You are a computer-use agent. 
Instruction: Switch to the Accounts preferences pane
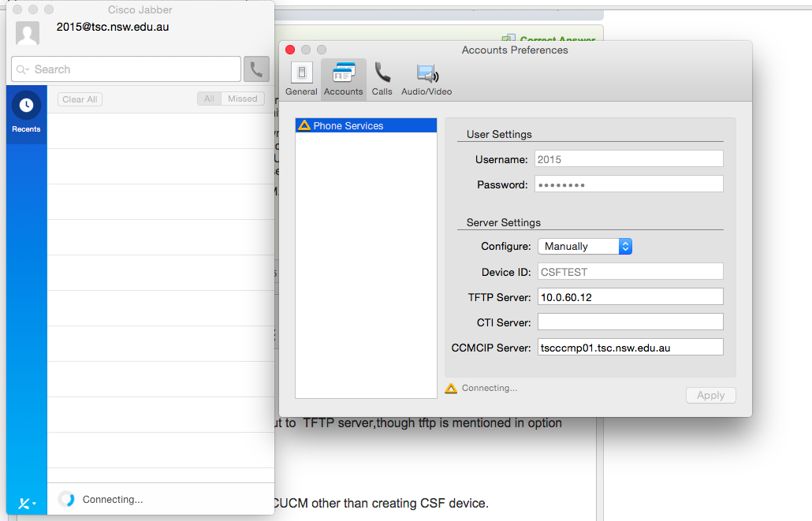[x=344, y=80]
